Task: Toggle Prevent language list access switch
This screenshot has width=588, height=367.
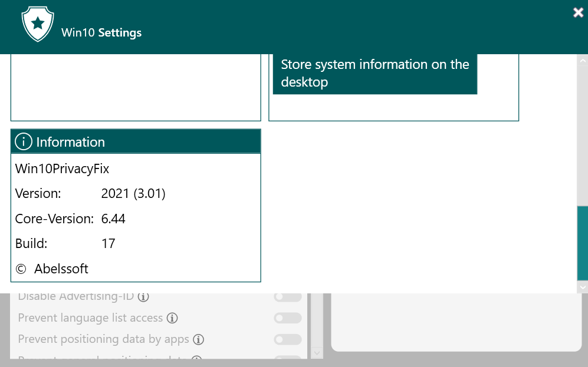Action: [288, 318]
